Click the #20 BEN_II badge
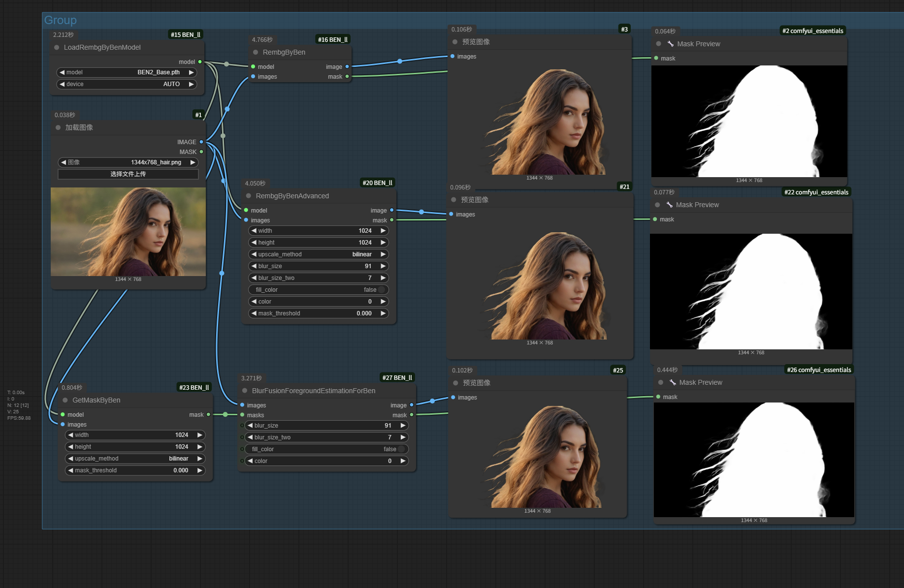904x588 pixels. click(378, 184)
